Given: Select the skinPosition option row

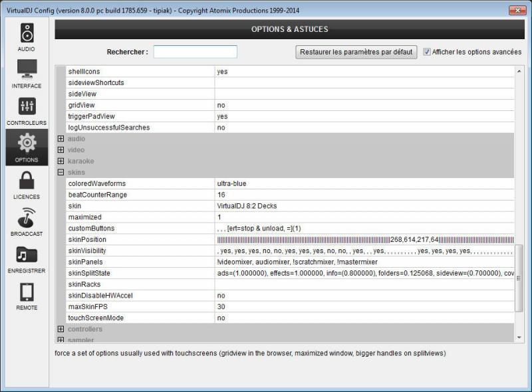Looking at the screenshot, I should 290,239.
